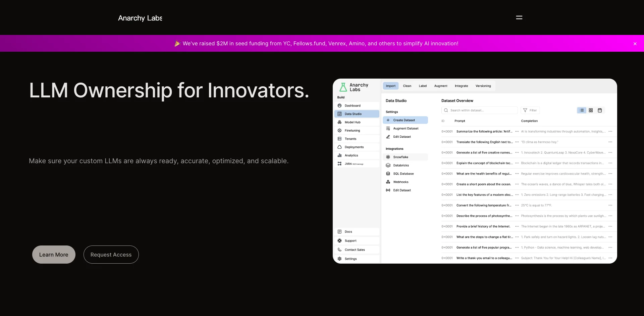Click the Snowflake integration icon

click(388, 157)
